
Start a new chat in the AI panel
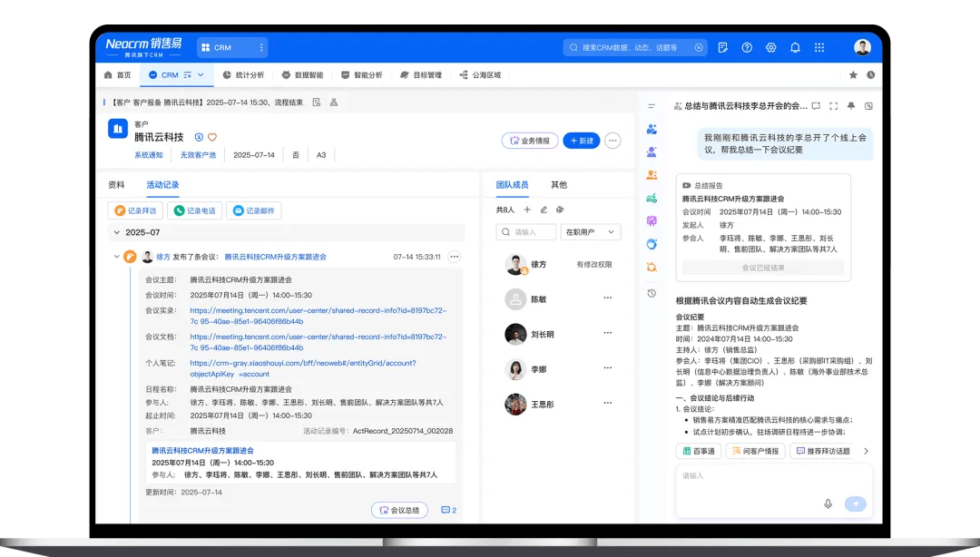point(817,106)
